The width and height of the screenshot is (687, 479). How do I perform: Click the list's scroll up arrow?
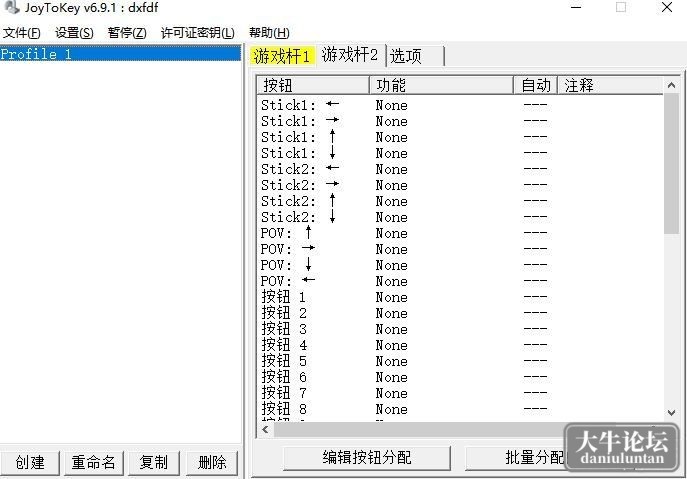pos(671,85)
